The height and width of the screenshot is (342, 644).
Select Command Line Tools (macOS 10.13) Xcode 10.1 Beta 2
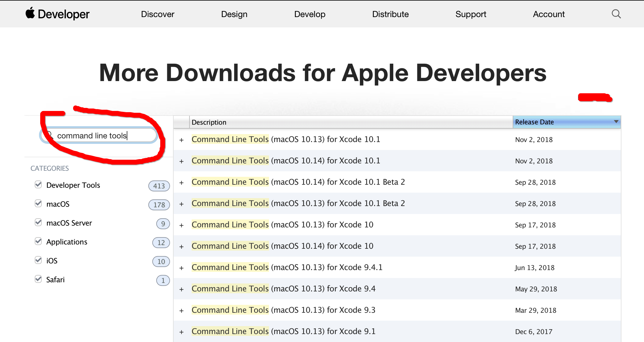click(298, 203)
